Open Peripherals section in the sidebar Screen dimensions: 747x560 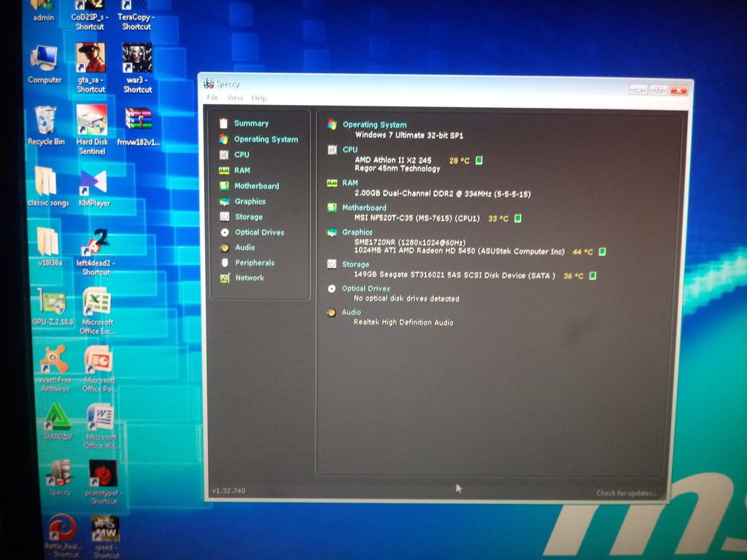coord(255,262)
